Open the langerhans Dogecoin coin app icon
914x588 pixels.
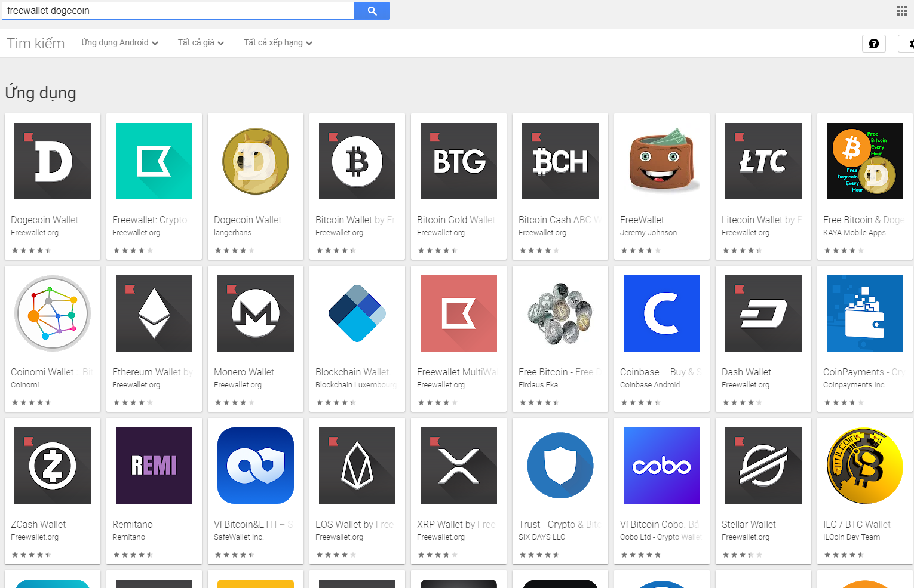(x=256, y=161)
